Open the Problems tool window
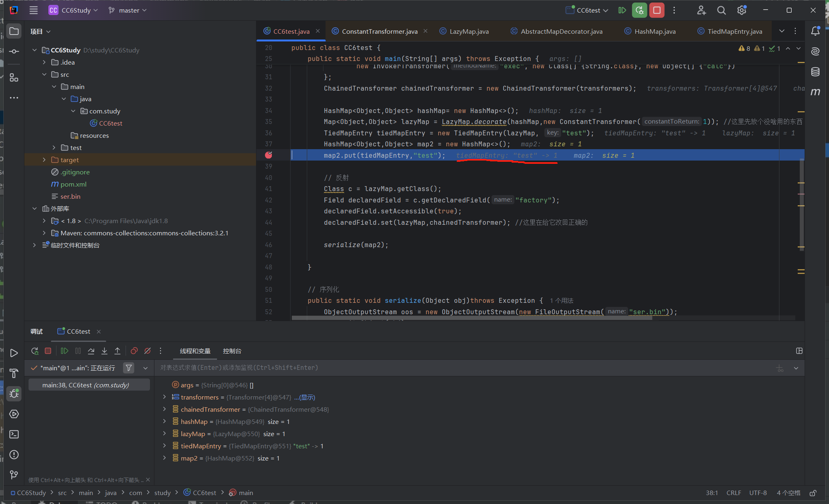 click(x=14, y=454)
